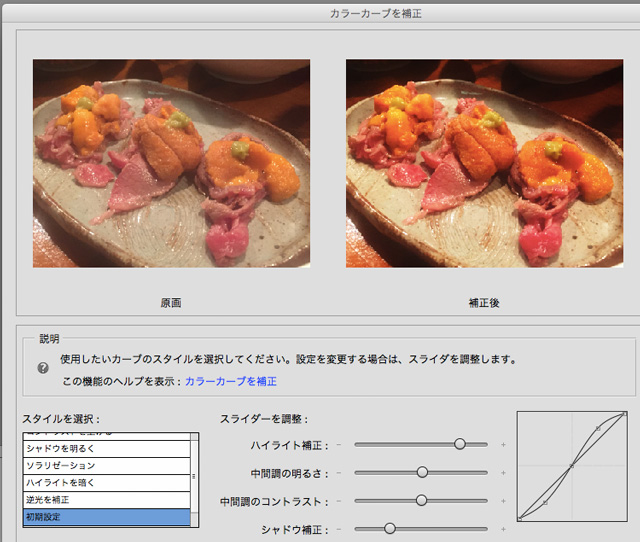Click plus icon beside 中間調の明るさ slider
The width and height of the screenshot is (640, 542).
tap(503, 473)
